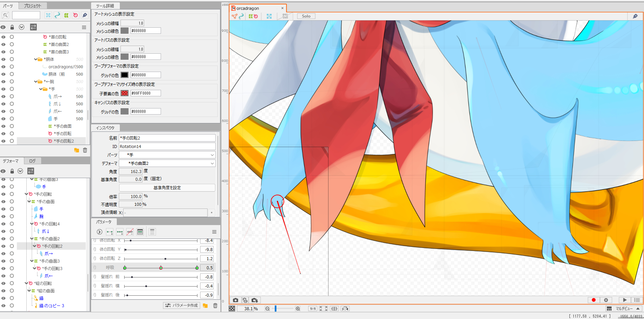
Task: Click the play button below the canvas
Action: point(625,300)
